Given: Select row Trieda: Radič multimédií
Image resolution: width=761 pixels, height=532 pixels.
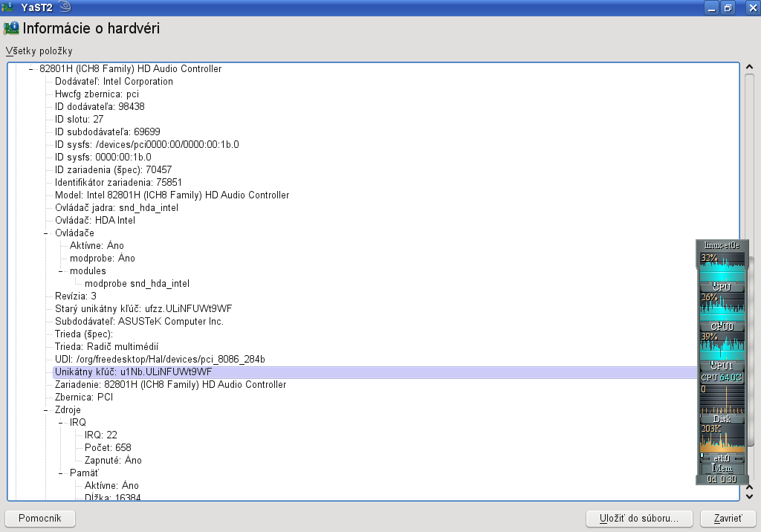Looking at the screenshot, I should point(106,346).
